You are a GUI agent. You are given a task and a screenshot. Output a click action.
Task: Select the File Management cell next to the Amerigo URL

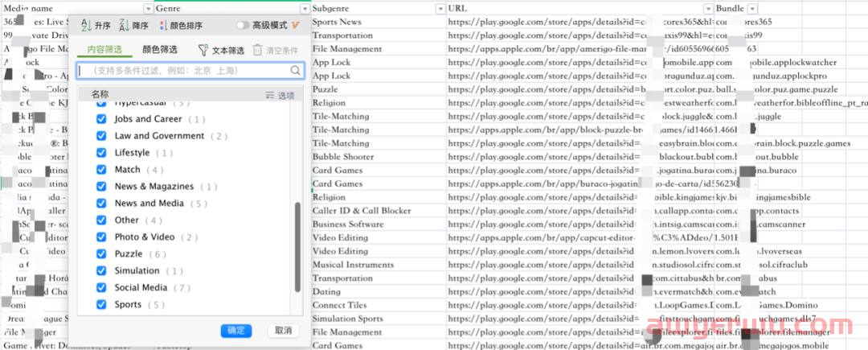[x=379, y=49]
